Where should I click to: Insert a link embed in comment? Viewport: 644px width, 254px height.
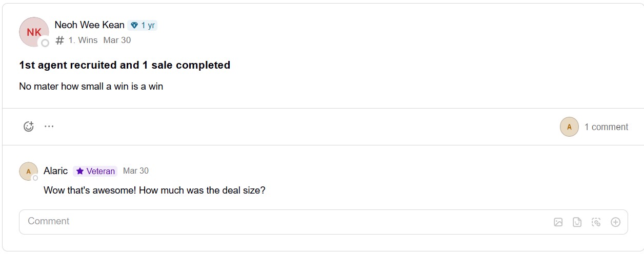click(x=596, y=222)
